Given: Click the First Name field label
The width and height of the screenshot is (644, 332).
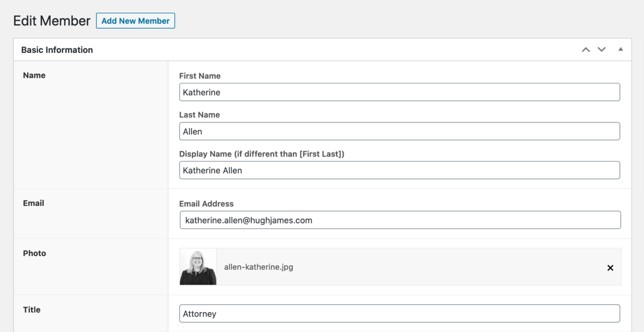Looking at the screenshot, I should pyautogui.click(x=200, y=76).
